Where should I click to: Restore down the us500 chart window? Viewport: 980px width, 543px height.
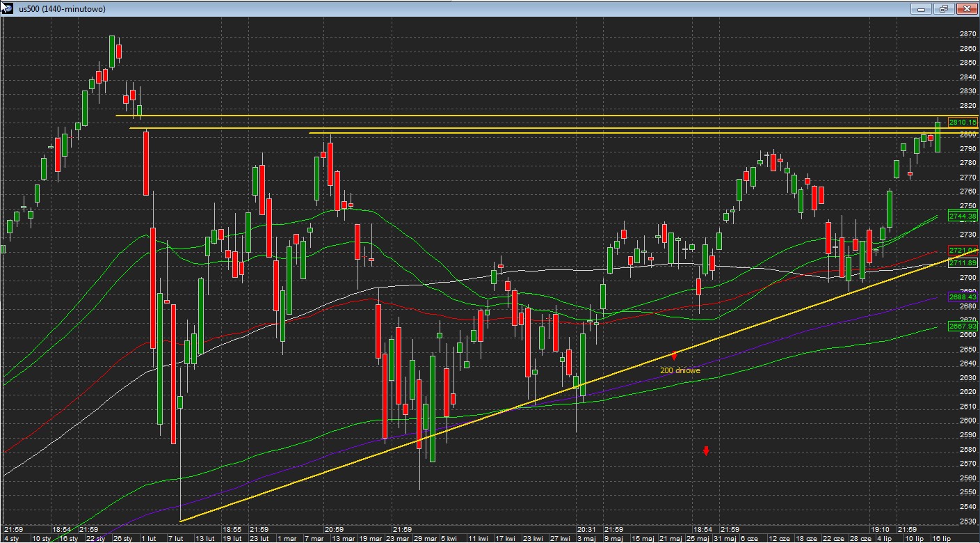pos(944,8)
